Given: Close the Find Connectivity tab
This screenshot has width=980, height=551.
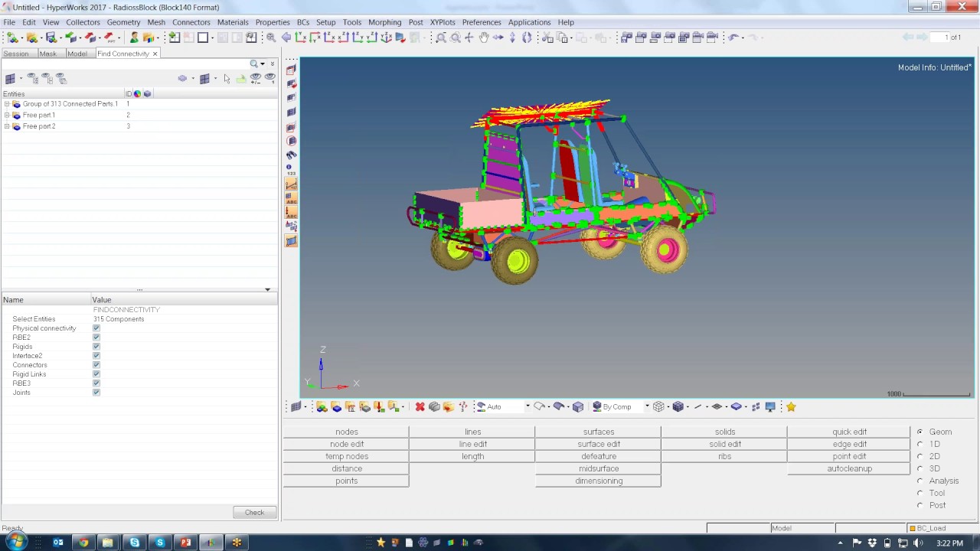Looking at the screenshot, I should click(155, 54).
